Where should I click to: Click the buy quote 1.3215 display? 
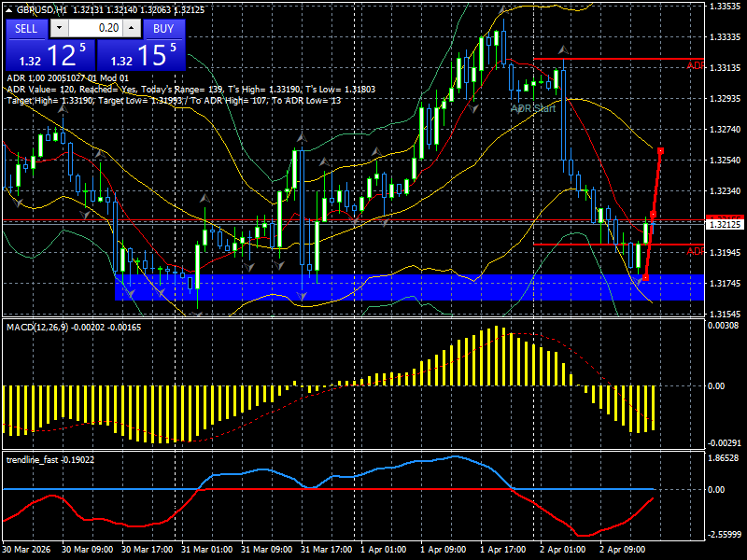[140, 54]
